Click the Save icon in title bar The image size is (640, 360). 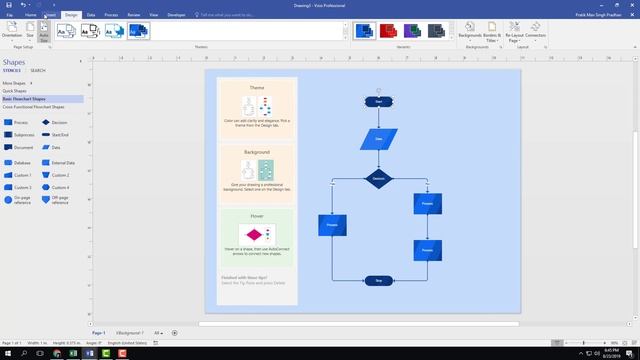pyautogui.click(x=9, y=5)
